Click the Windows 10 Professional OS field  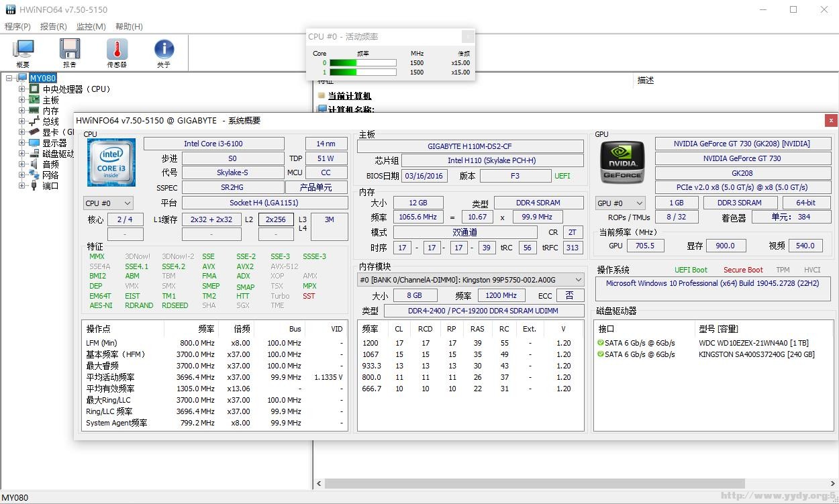click(x=713, y=289)
